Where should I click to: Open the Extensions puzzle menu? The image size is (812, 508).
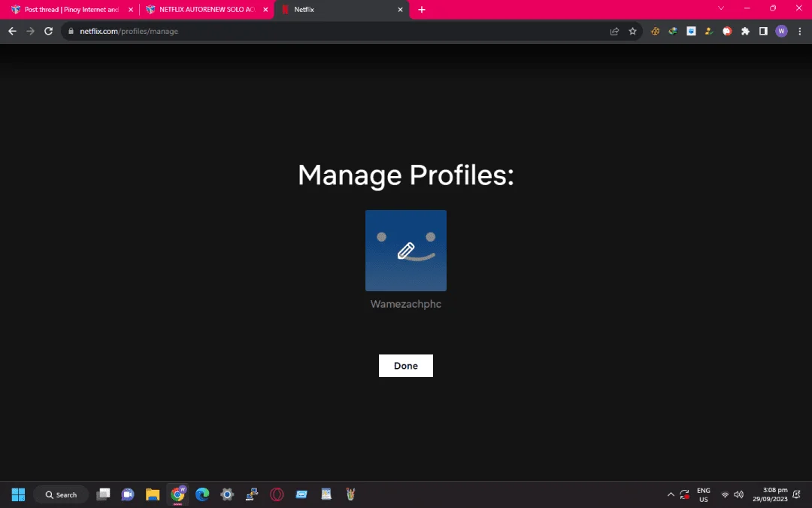[x=745, y=31]
